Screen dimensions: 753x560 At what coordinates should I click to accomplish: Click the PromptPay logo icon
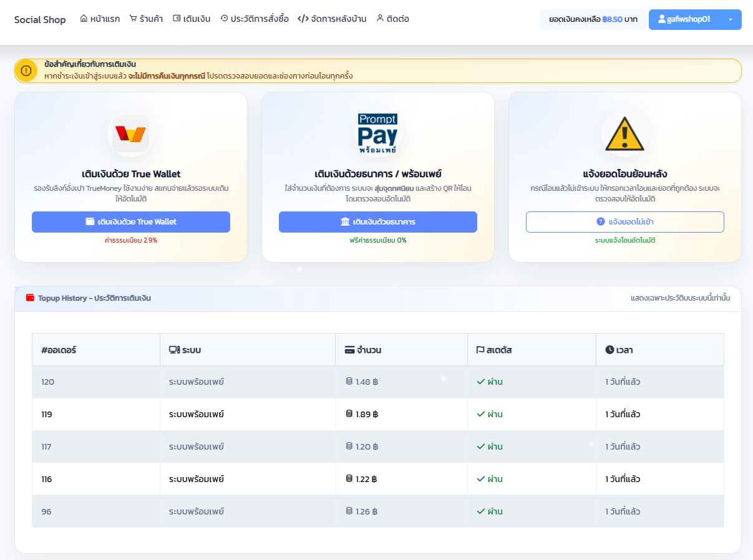pos(377,133)
